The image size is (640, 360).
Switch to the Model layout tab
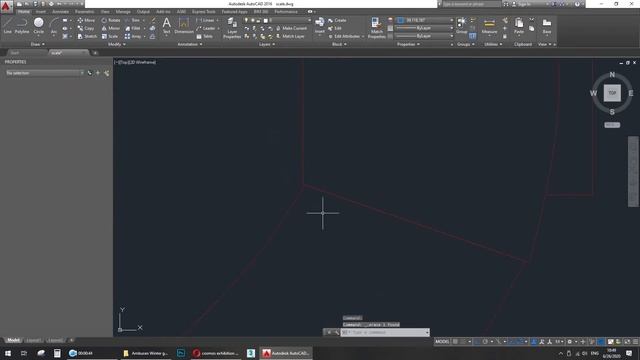pyautogui.click(x=13, y=340)
